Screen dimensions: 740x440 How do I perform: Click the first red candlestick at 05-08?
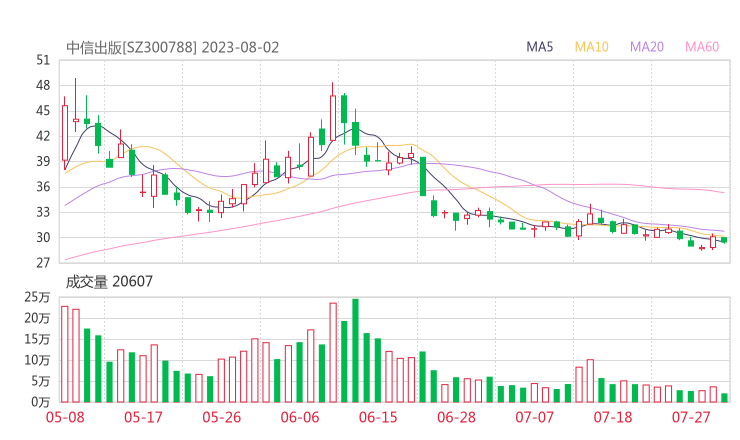pyautogui.click(x=65, y=133)
